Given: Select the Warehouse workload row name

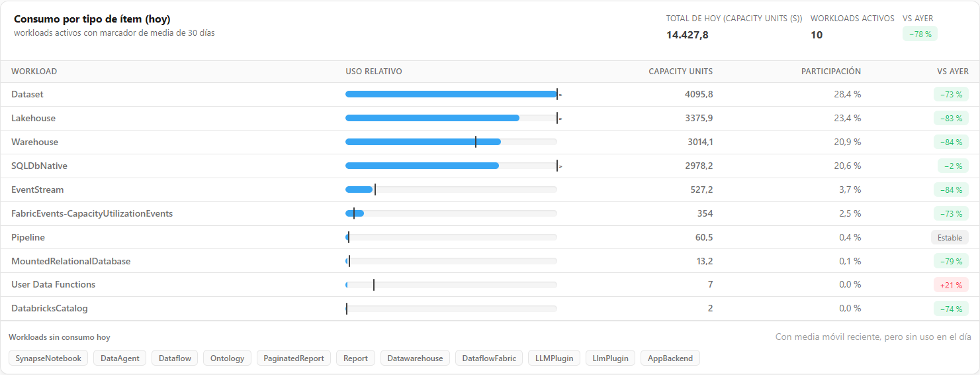Looking at the screenshot, I should tap(34, 142).
